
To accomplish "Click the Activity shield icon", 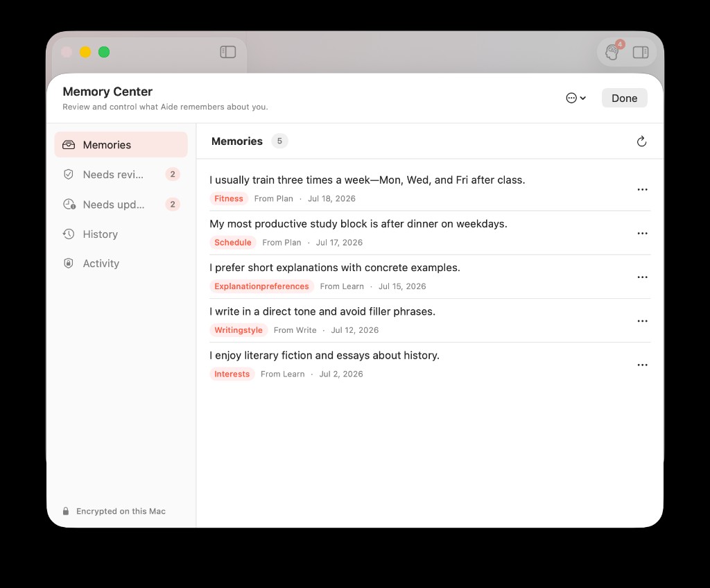I will 69,263.
